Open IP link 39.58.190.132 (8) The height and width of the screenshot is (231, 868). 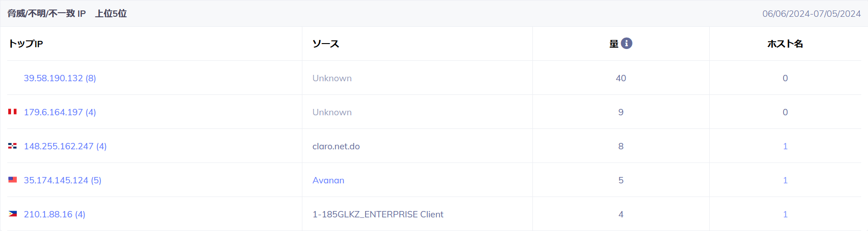point(60,78)
